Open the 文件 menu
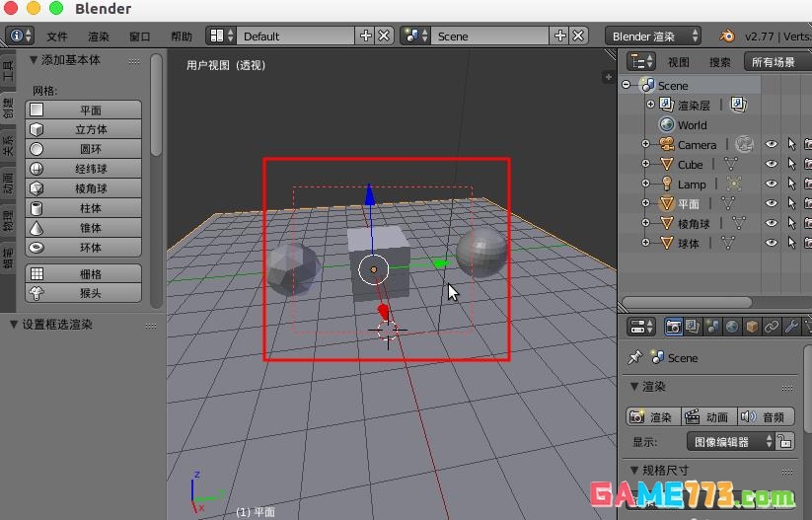 point(57,37)
